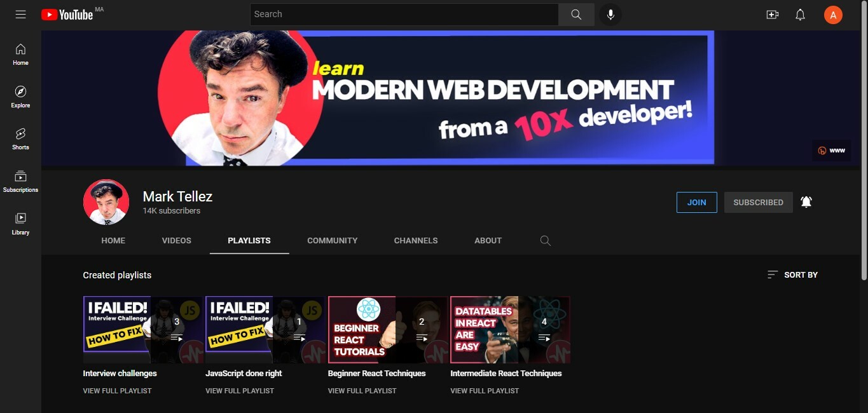Open Explore in sidebar
Image resolution: width=868 pixels, height=413 pixels.
click(20, 97)
